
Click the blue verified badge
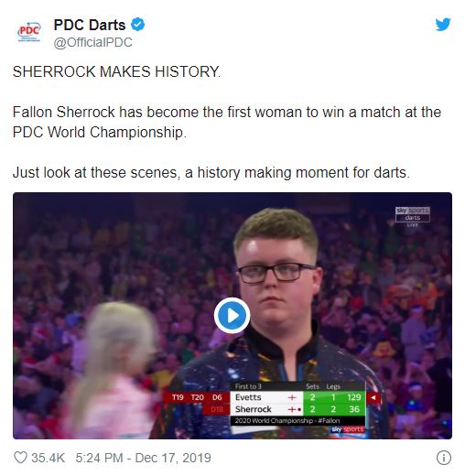pyautogui.click(x=138, y=25)
